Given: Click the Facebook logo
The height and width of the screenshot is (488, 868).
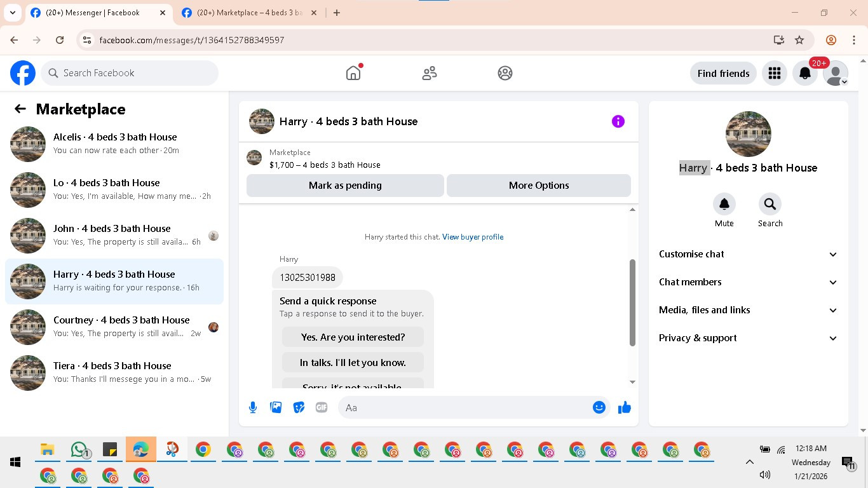Looking at the screenshot, I should pyautogui.click(x=23, y=73).
